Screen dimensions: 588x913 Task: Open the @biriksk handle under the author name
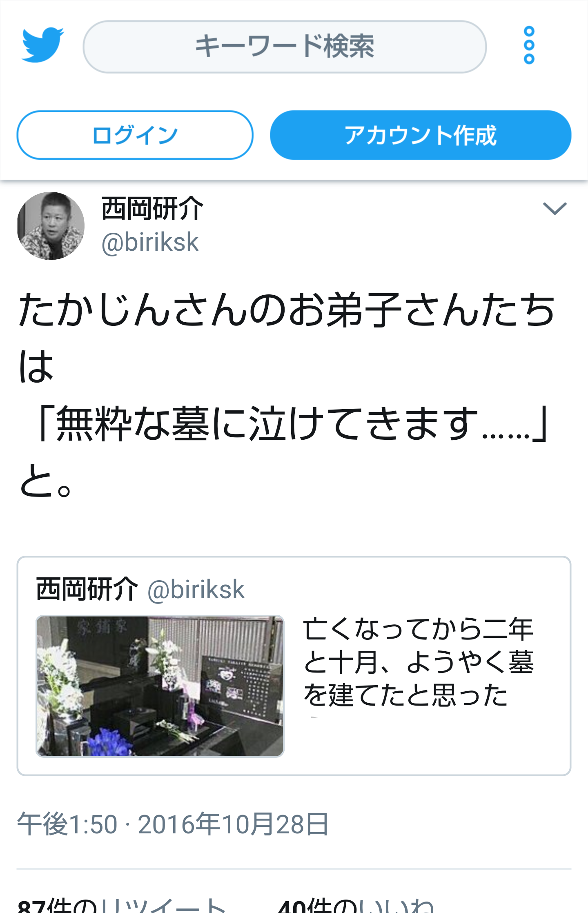click(x=150, y=243)
